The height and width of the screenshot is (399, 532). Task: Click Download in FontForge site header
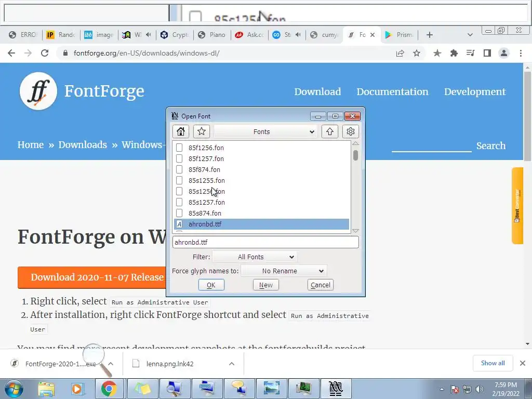pyautogui.click(x=317, y=91)
